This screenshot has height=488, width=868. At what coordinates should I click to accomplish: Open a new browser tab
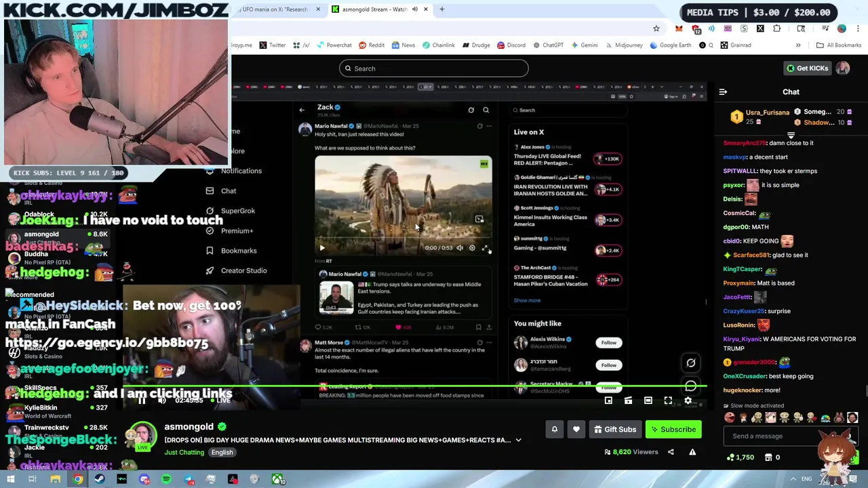coord(441,9)
